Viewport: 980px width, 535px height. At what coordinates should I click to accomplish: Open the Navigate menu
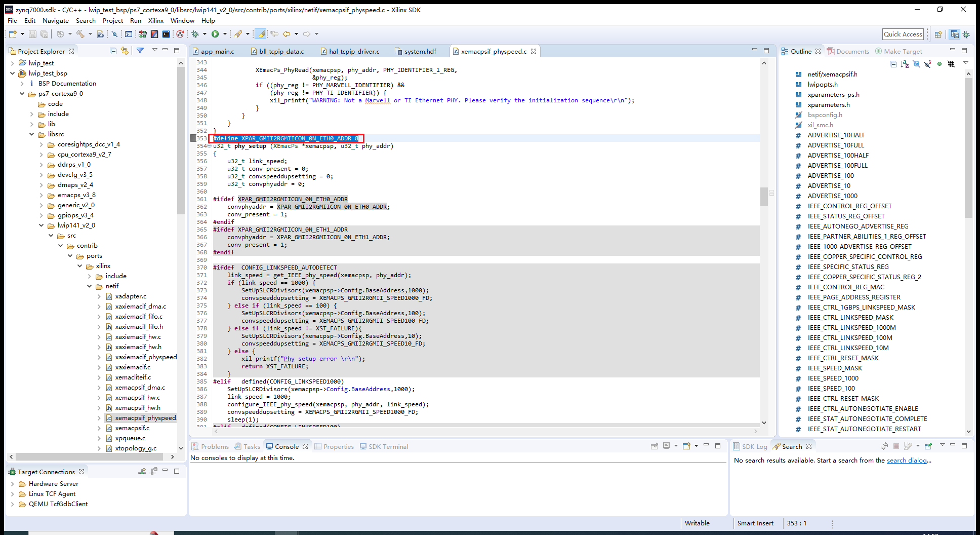(x=56, y=21)
